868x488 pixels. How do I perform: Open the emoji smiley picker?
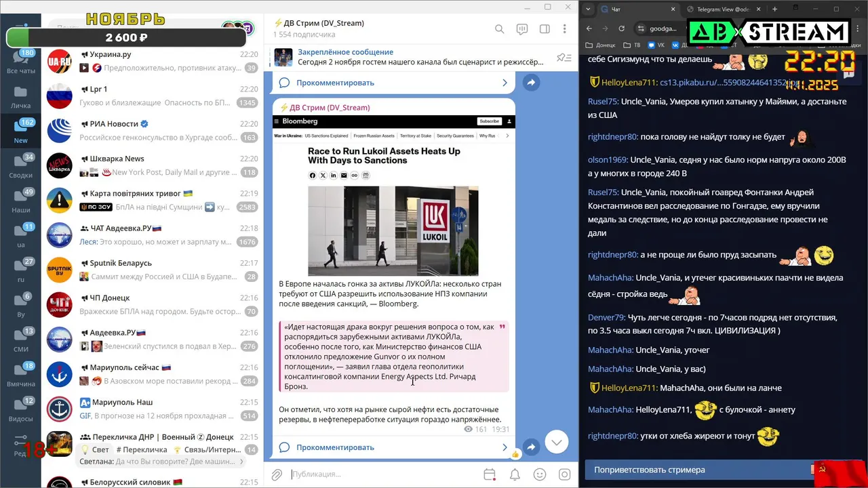[x=540, y=474]
